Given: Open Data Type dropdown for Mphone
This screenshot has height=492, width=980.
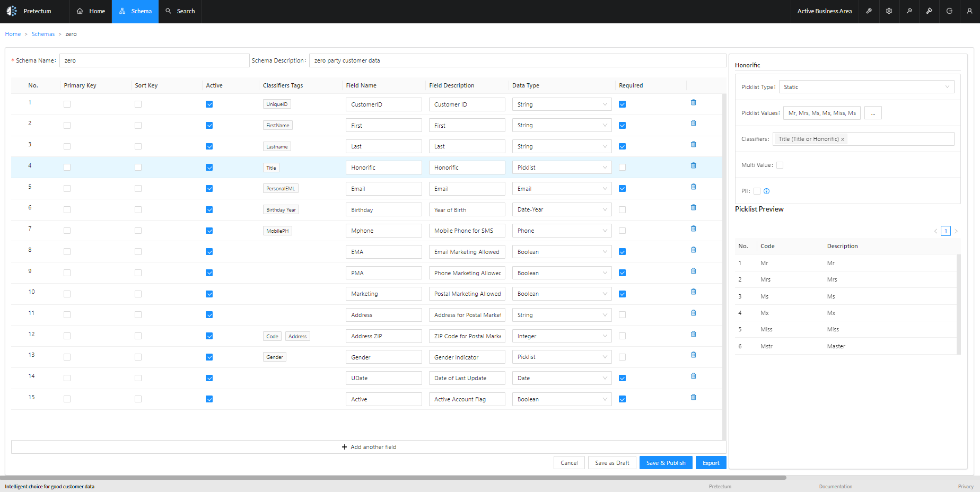Looking at the screenshot, I should 562,231.
